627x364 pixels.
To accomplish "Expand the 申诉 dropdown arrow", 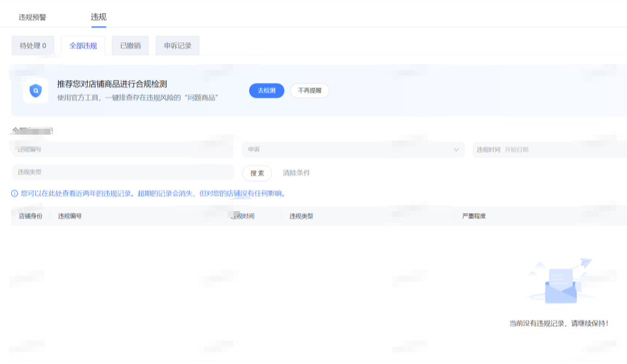I will (456, 150).
